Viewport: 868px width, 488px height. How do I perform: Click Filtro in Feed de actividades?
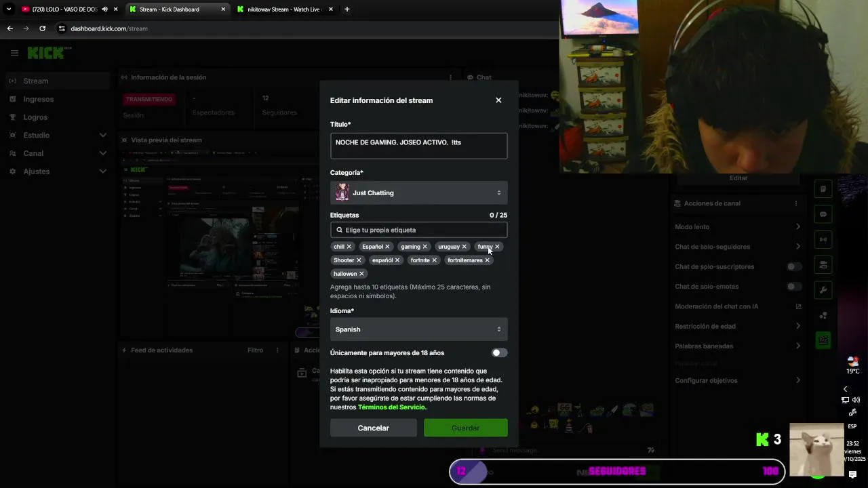255,350
